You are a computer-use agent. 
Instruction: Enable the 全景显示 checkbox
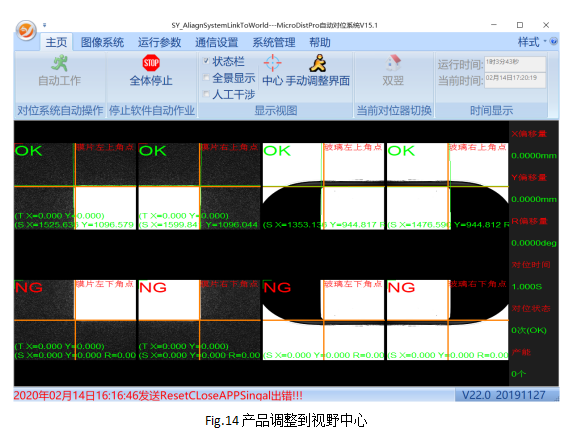click(x=206, y=77)
